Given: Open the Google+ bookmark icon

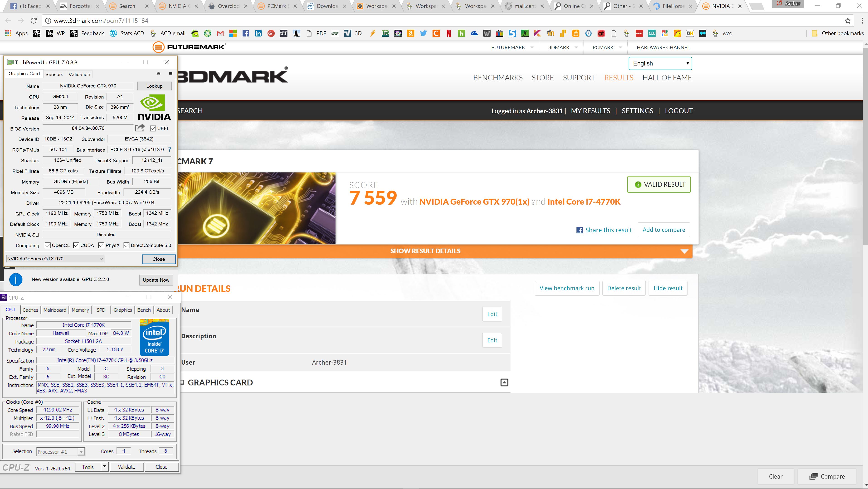Looking at the screenshot, I should 271,33.
